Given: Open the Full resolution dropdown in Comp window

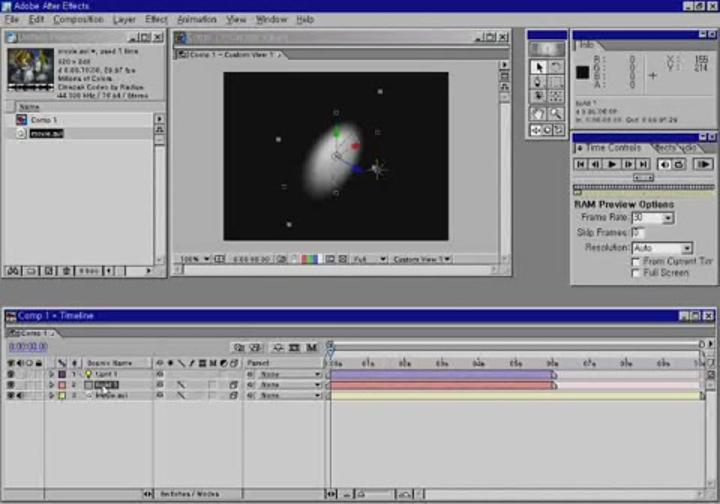Looking at the screenshot, I should tap(370, 259).
